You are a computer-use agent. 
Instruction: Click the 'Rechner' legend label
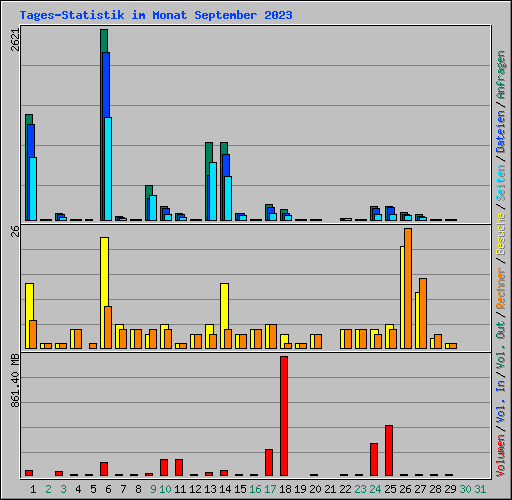pos(500,288)
